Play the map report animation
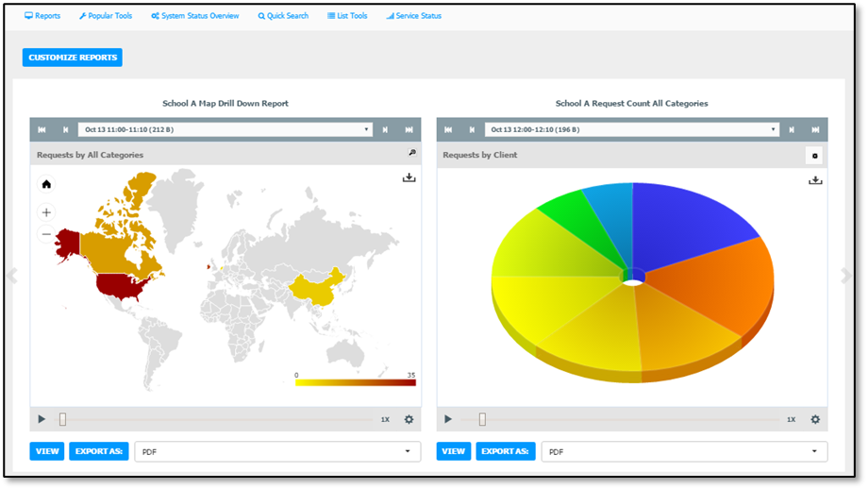Screen dimensions: 868x489 (x=42, y=419)
